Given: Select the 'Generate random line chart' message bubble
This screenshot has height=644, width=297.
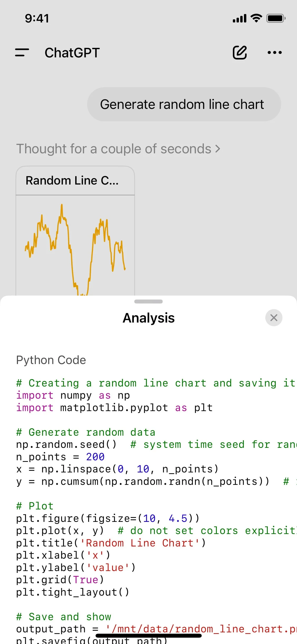Looking at the screenshot, I should (184, 104).
